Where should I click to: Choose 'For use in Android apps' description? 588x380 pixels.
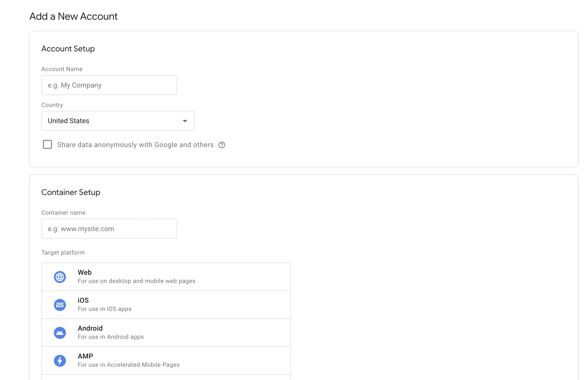coord(111,337)
